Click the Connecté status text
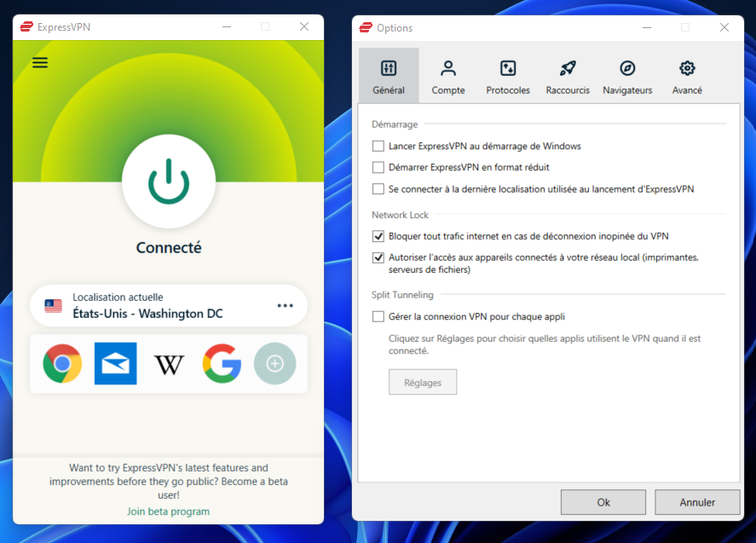 [x=169, y=248]
